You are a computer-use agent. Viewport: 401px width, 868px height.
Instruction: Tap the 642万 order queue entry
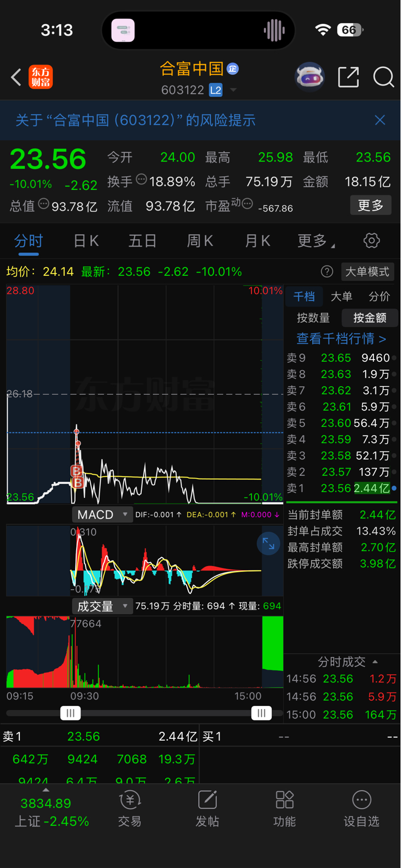click(x=31, y=759)
